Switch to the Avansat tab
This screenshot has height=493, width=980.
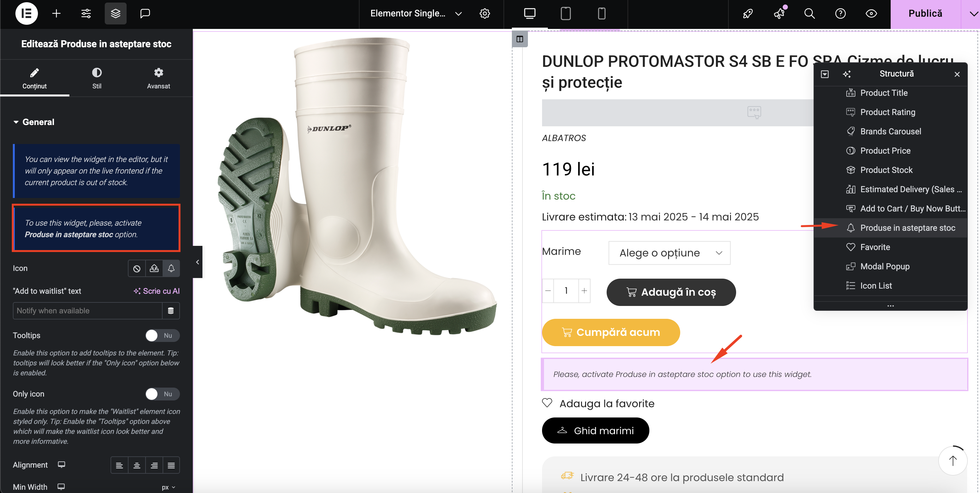[159, 78]
